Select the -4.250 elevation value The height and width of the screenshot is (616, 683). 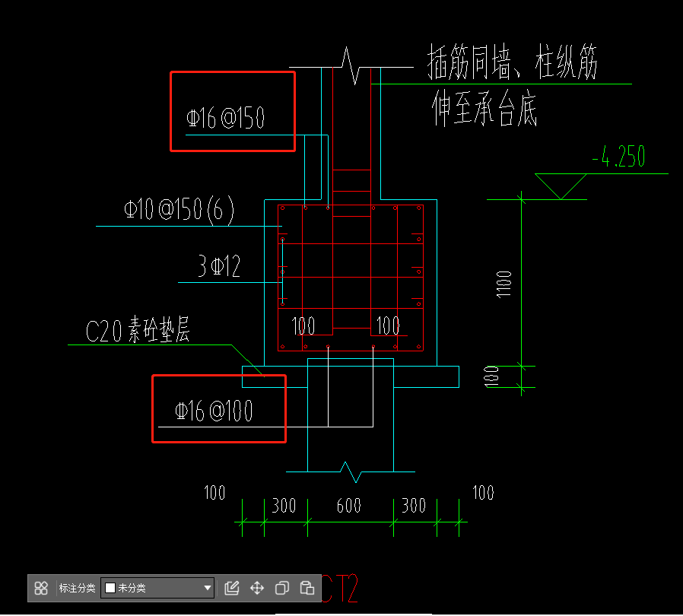(619, 157)
